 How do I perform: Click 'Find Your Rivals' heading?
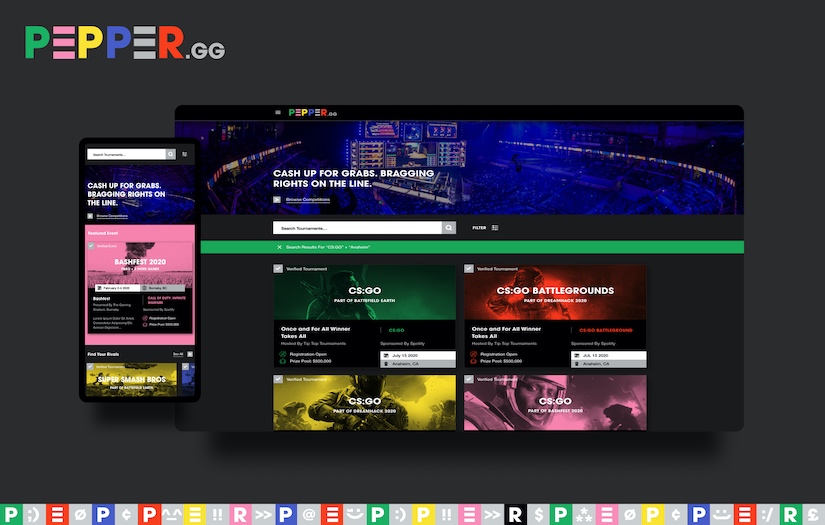click(103, 354)
